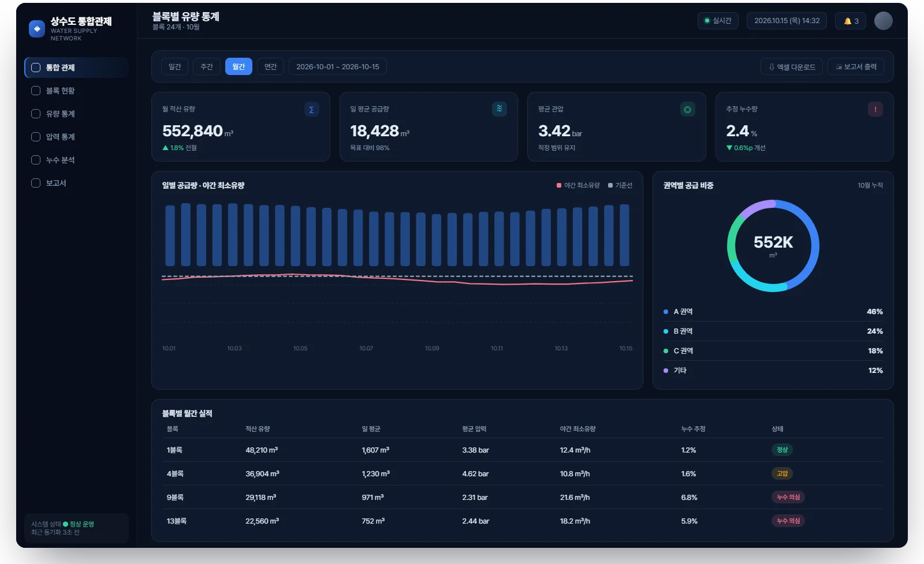Viewport: 924px width, 564px height.
Task: Click the 10월 누적 label
Action: (870, 185)
